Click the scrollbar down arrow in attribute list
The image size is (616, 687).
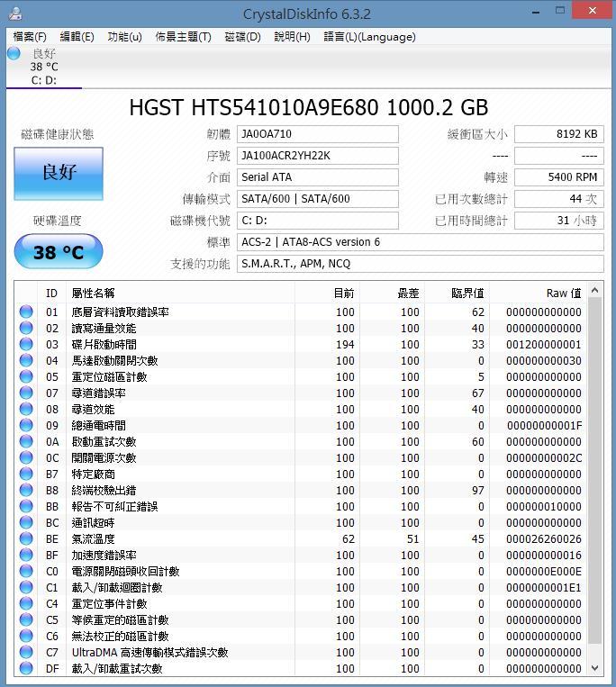pyautogui.click(x=594, y=668)
